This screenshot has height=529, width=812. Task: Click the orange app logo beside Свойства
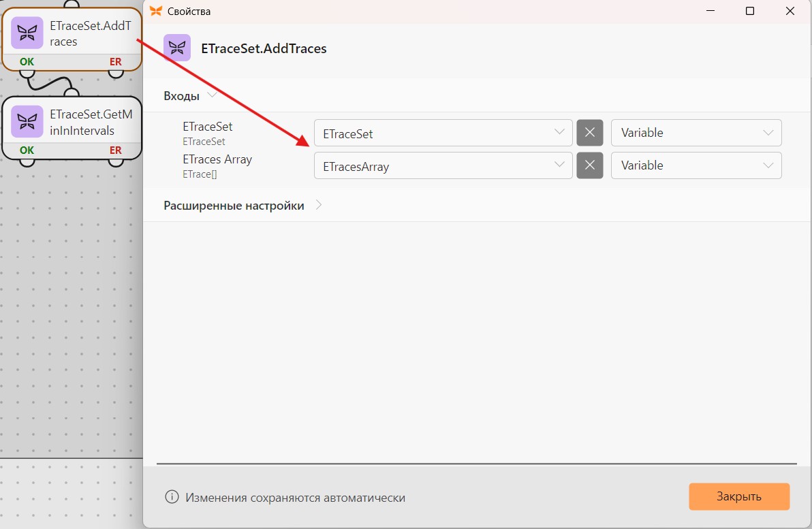(155, 11)
